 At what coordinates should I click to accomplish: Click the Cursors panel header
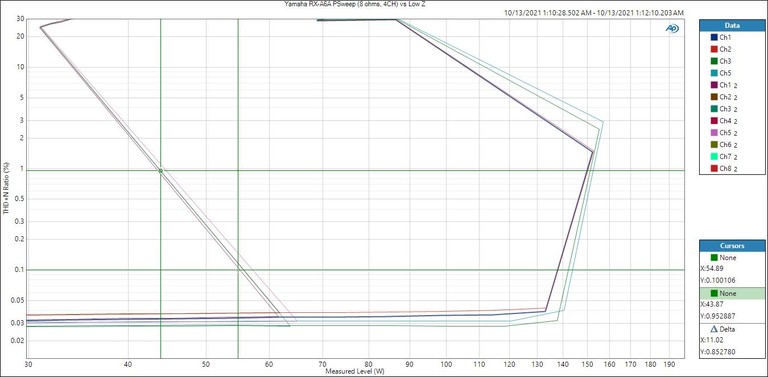coord(732,246)
